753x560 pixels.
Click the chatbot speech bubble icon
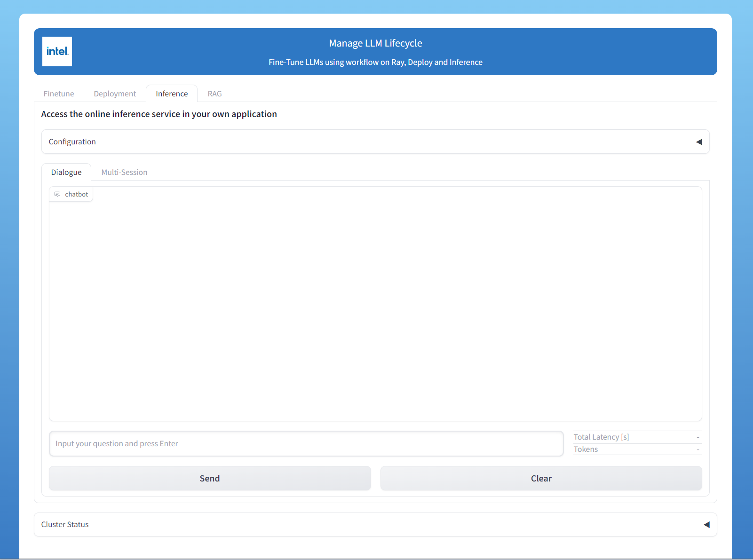point(57,194)
